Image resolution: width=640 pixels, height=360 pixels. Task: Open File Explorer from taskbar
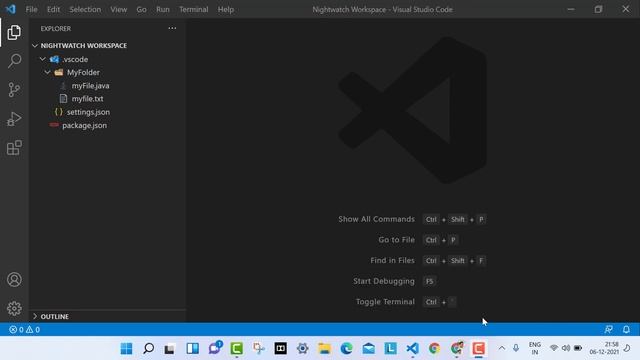coord(324,349)
